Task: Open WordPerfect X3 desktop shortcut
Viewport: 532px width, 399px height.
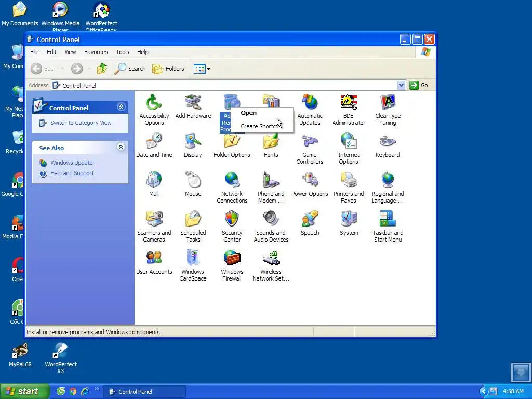Action: point(61,358)
